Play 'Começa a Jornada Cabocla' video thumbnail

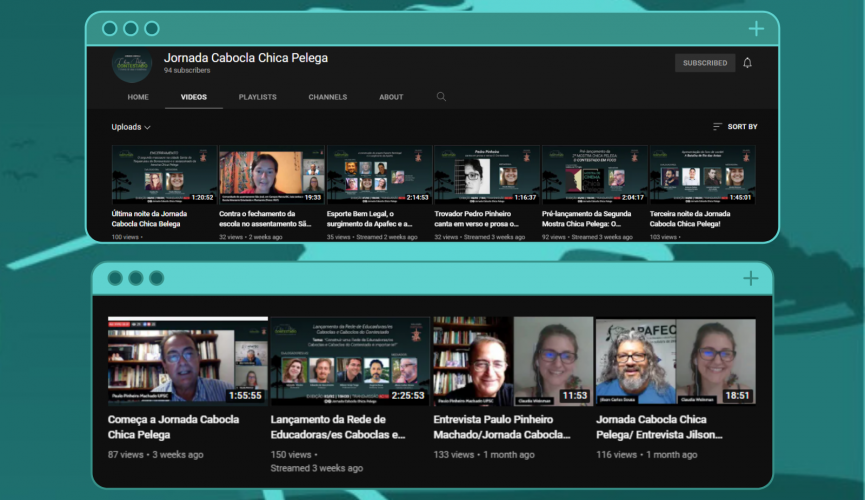[187, 361]
